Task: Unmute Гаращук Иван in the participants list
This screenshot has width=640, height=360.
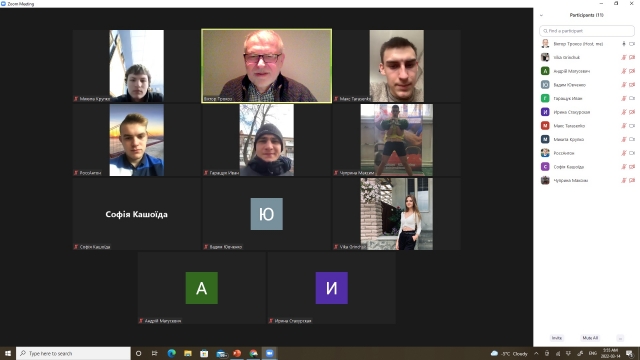Action: pos(624,98)
